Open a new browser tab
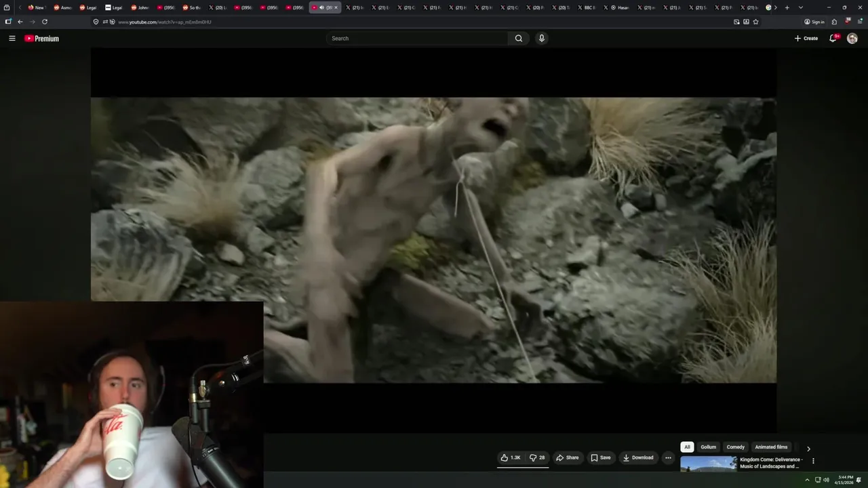 click(x=787, y=7)
